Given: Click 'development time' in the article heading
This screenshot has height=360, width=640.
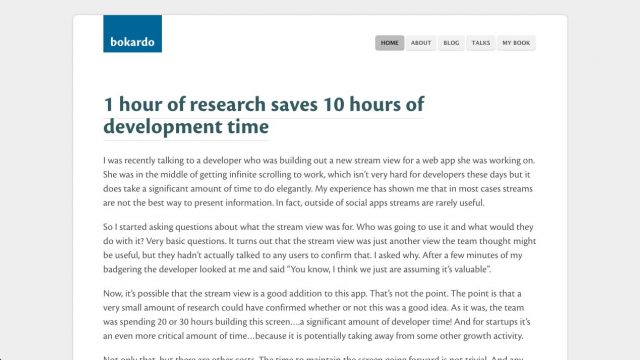Looking at the screenshot, I should 186,127.
